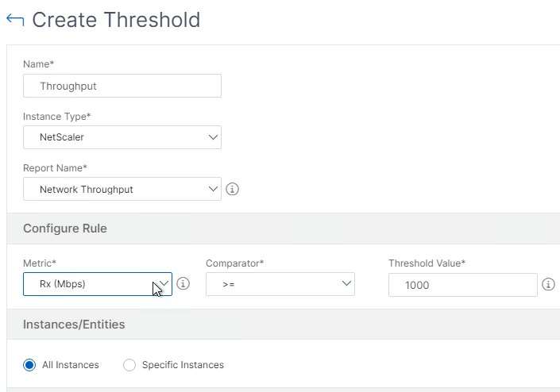Select the Instances/Entities section header
Image resolution: width=560 pixels, height=392 pixels.
[74, 325]
